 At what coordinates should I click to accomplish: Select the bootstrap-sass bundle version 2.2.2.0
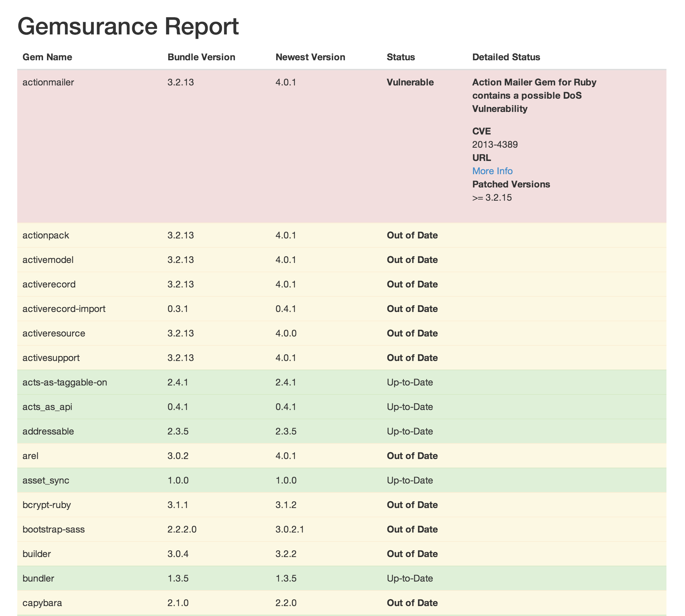pos(182,529)
